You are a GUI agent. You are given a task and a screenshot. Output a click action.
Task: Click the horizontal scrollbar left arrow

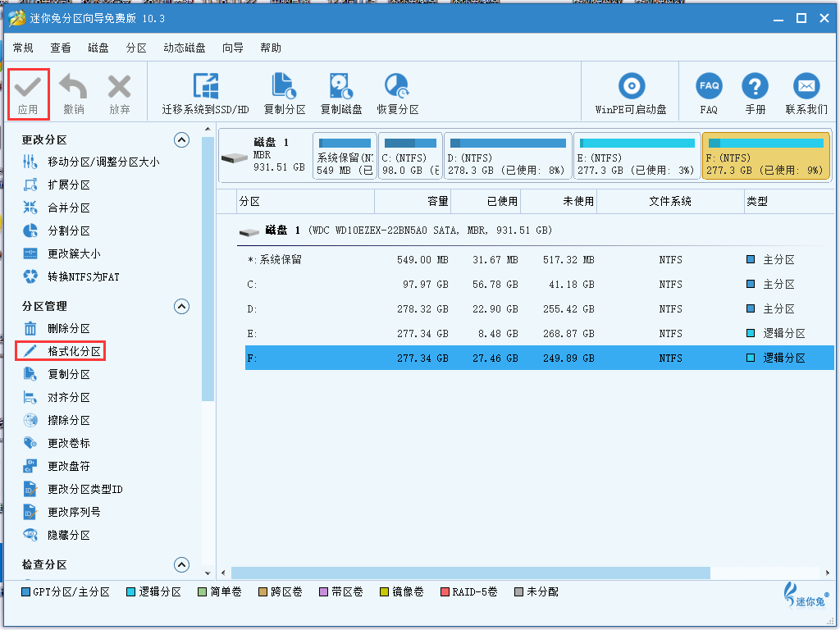[x=223, y=573]
